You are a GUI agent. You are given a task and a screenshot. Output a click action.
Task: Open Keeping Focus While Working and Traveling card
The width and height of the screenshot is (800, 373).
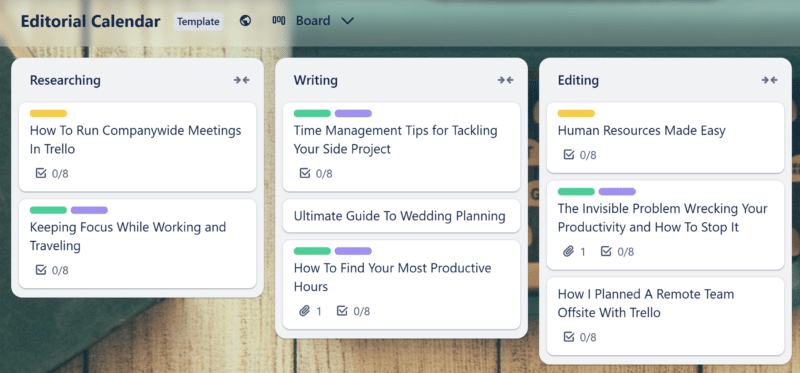[138, 243]
